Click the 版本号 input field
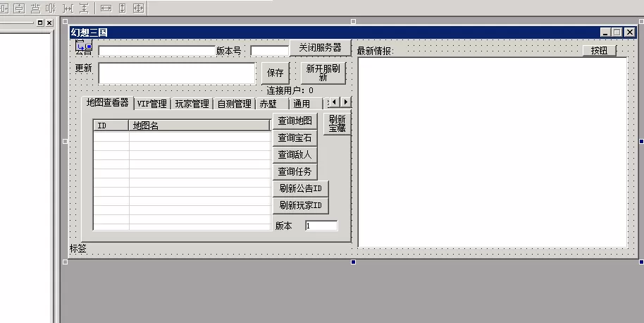The image size is (644, 323). pos(270,51)
